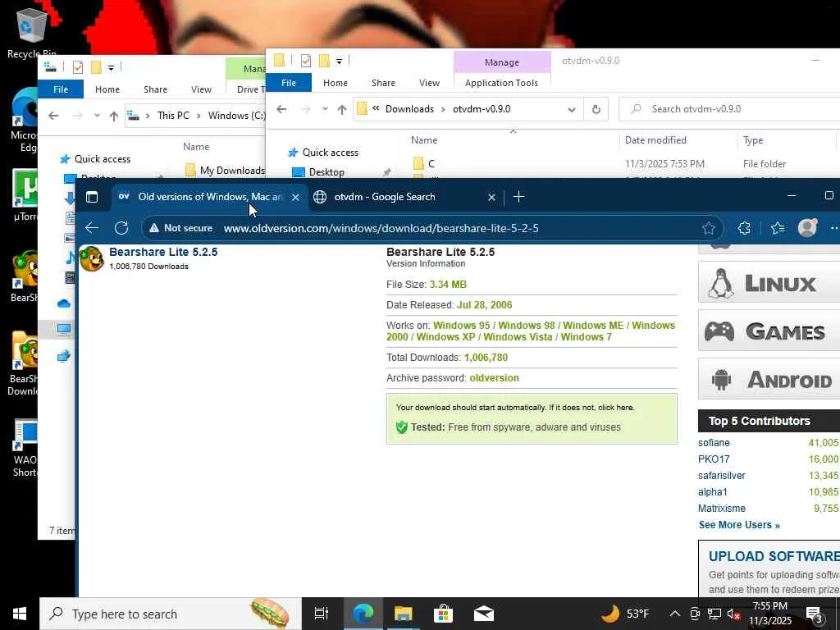Reload the oldversion.com page
Image resolution: width=840 pixels, height=630 pixels.
[x=121, y=228]
